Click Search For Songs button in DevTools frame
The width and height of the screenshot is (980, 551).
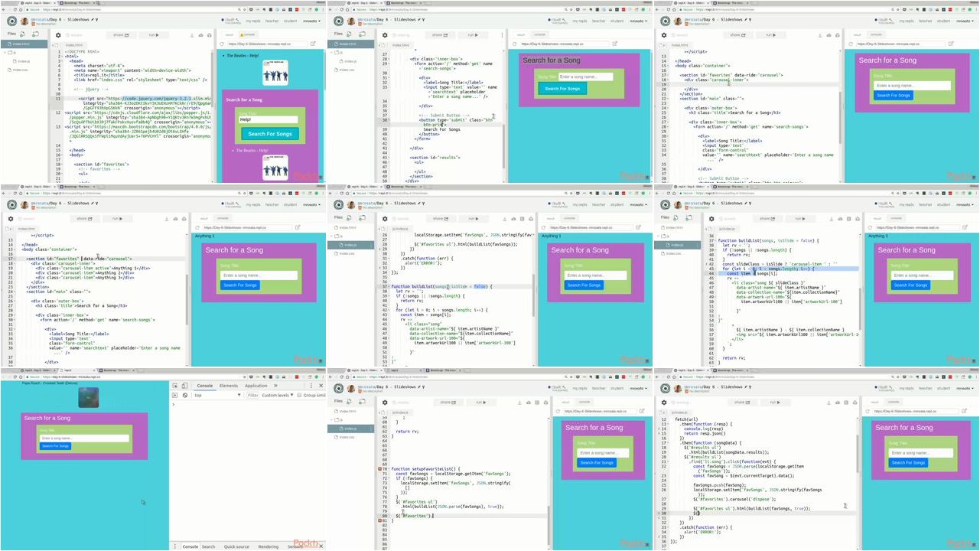coord(55,445)
